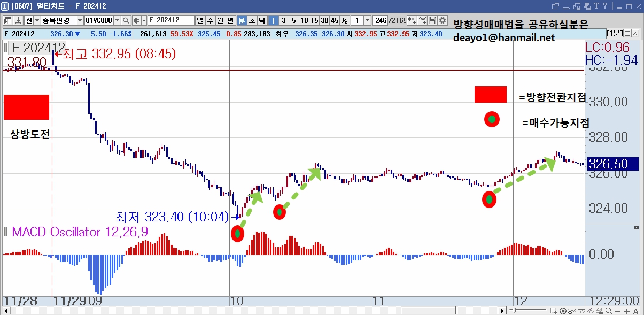Select the 5 minute interval tab

pyautogui.click(x=293, y=20)
